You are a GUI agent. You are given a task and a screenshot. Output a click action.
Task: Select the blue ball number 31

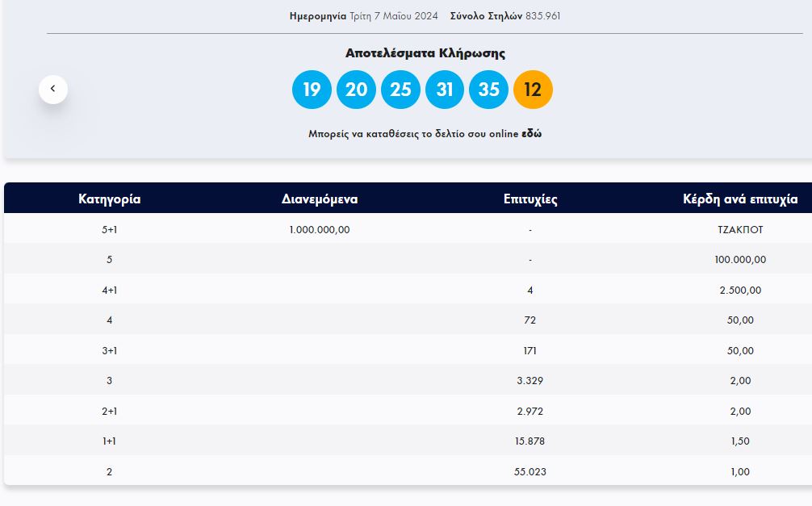[445, 90]
